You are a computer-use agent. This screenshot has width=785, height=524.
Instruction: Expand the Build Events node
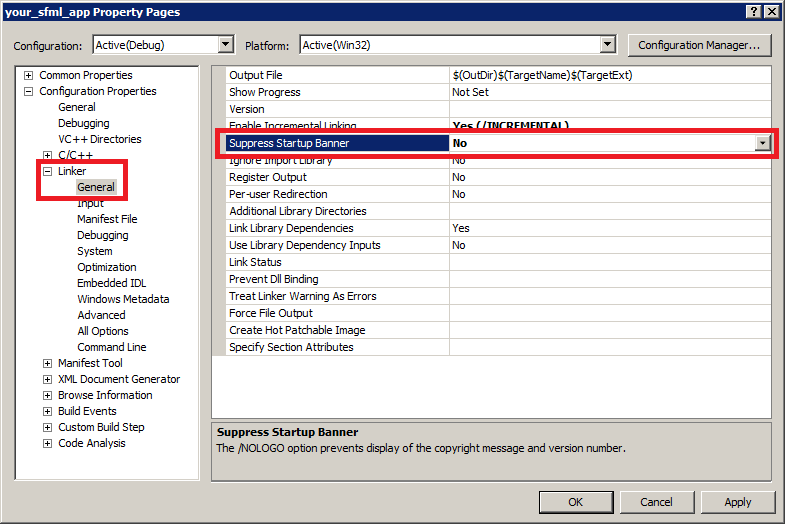[x=47, y=411]
